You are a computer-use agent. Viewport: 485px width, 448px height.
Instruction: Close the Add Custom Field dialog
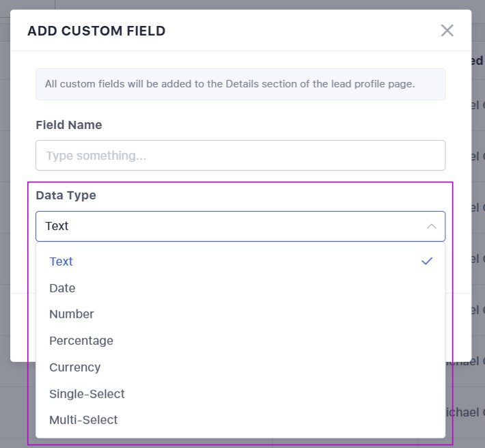pos(447,30)
